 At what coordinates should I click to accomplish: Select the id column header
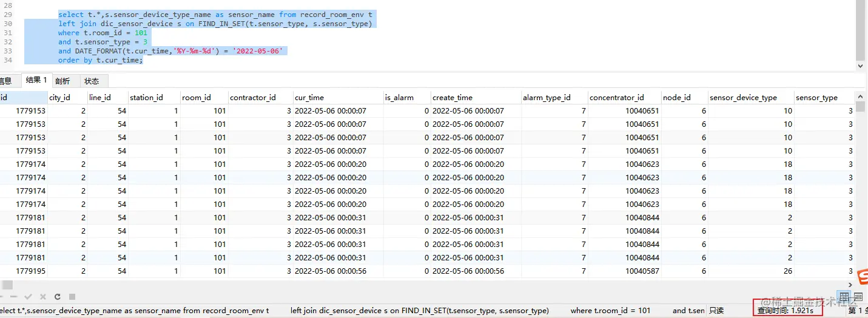pos(24,97)
